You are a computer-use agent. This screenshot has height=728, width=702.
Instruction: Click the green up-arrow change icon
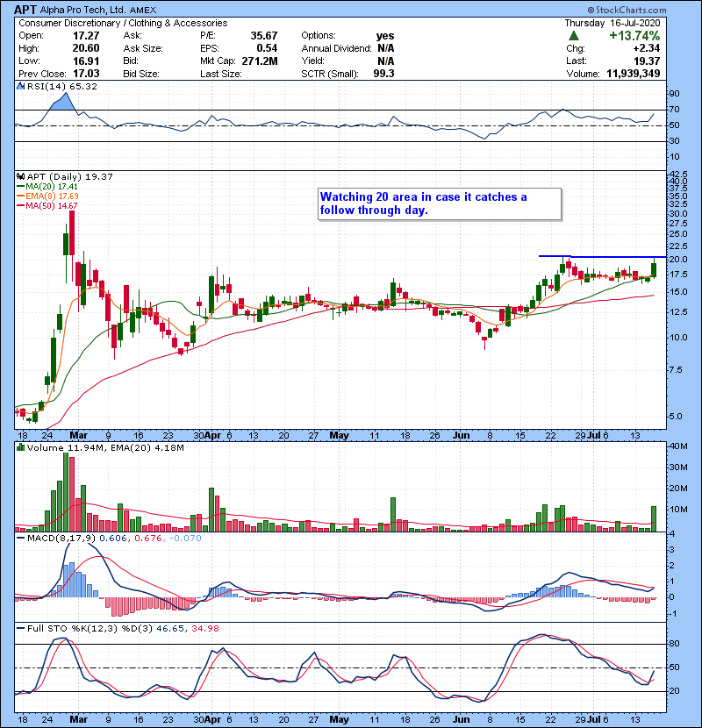574,36
